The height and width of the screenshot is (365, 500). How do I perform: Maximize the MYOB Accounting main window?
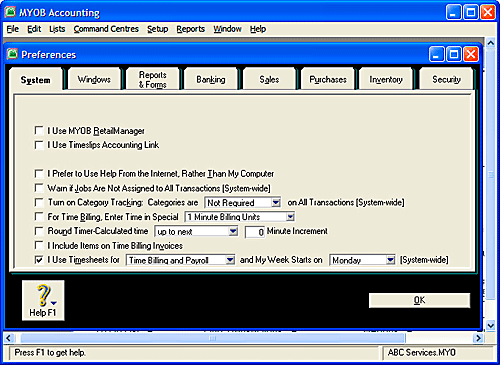471,13
